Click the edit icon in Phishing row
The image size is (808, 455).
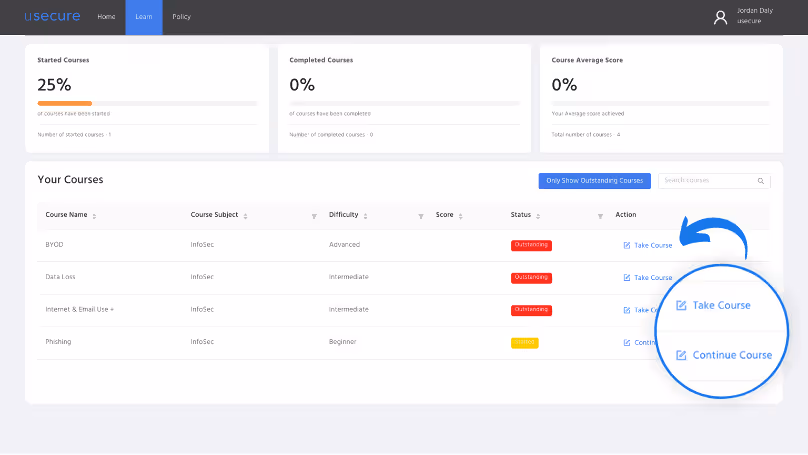627,343
